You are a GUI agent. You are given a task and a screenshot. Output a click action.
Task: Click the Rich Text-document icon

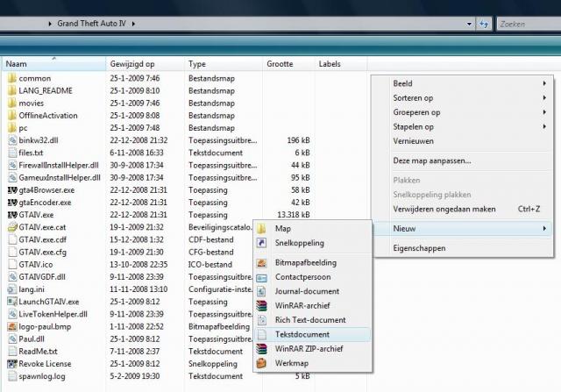point(261,320)
